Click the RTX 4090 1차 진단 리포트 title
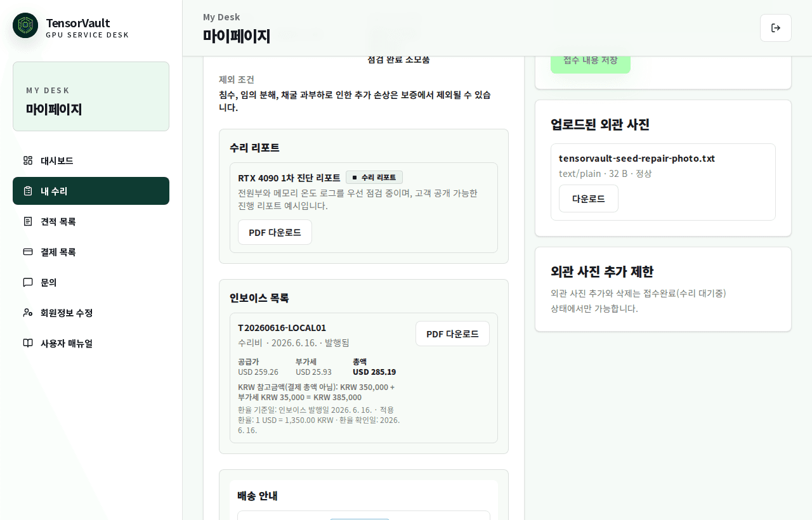 click(289, 178)
